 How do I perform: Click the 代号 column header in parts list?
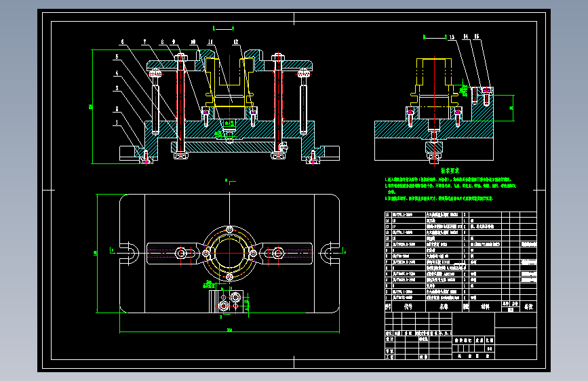(x=408, y=306)
